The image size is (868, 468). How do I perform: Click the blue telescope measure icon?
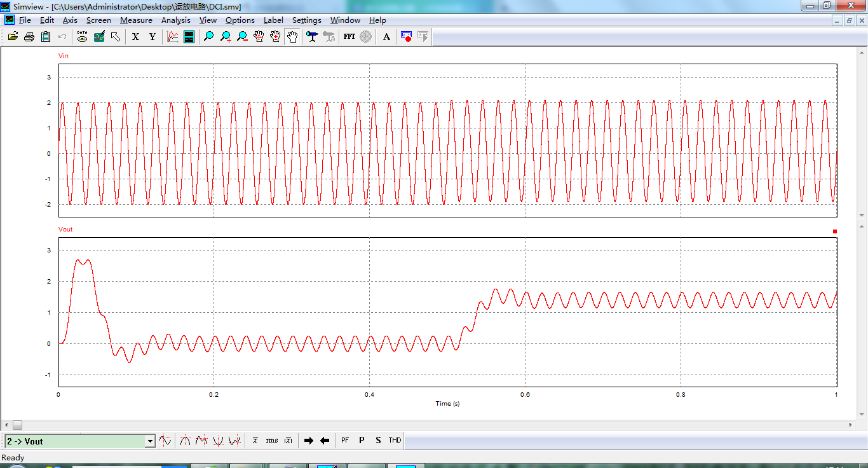[312, 37]
